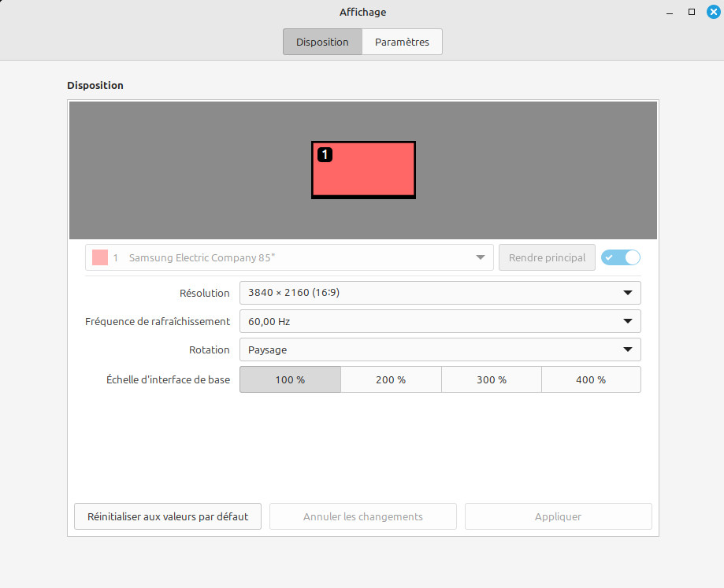Click the Disposition section heading
The height and width of the screenshot is (588, 724).
95,85
